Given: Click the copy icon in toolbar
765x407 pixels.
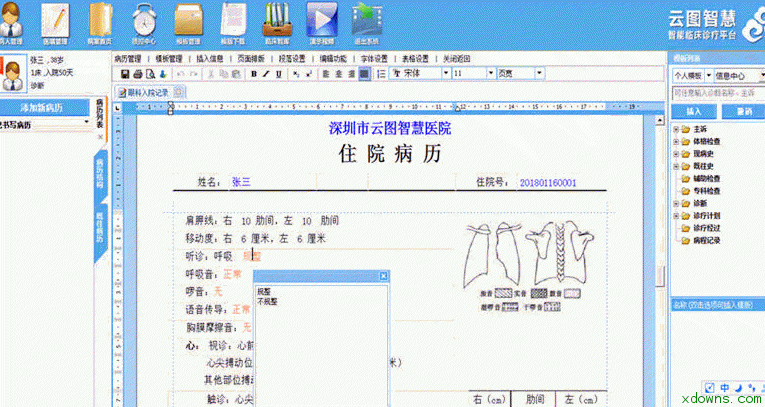Looking at the screenshot, I should coord(223,74).
